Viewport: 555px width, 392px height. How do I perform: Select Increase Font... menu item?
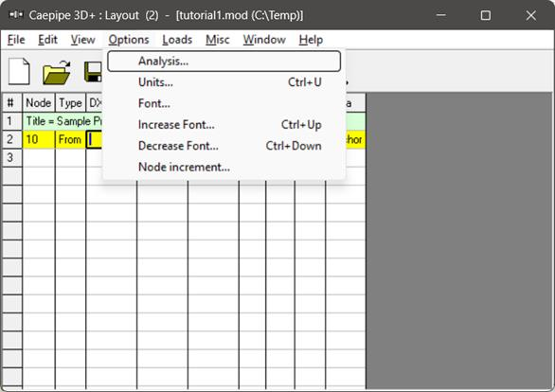pos(224,125)
